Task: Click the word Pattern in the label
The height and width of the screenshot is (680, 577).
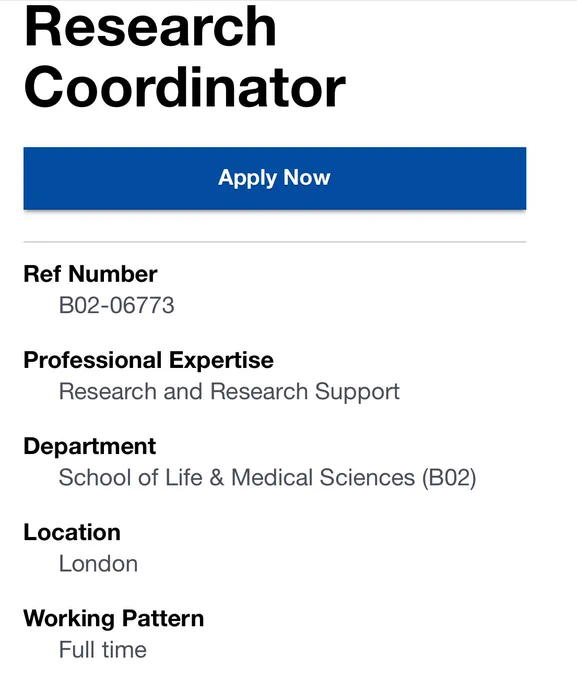Action: (163, 618)
